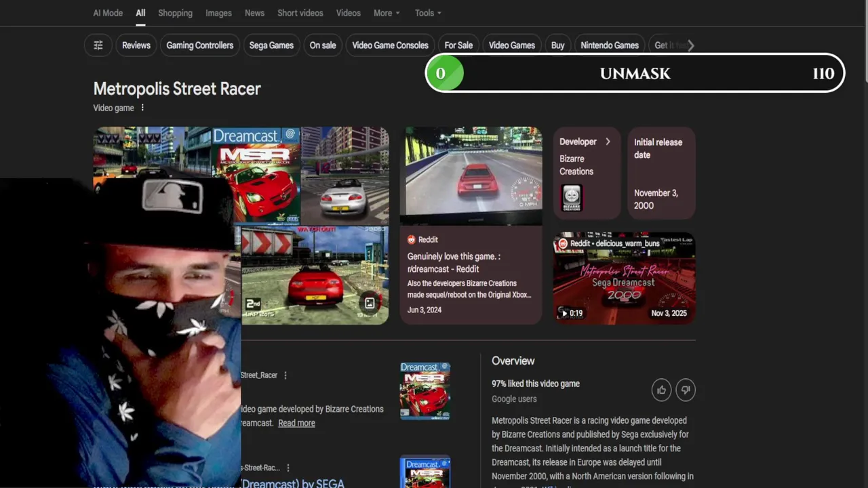Select the Buy chip
The width and height of the screenshot is (868, 488).
(557, 45)
